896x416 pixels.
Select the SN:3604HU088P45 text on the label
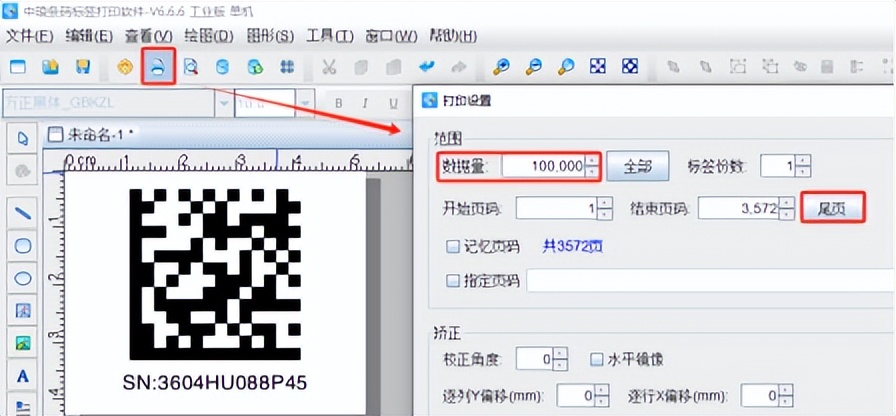tap(215, 382)
